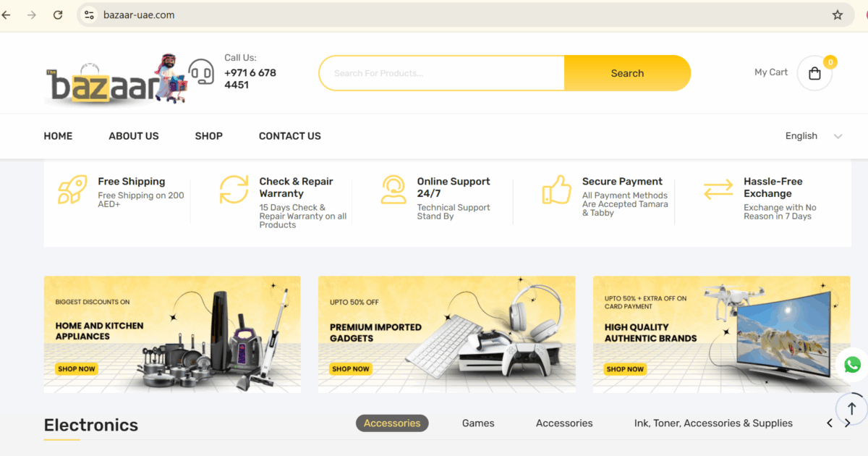This screenshot has width=868, height=456.
Task: View site information icon in address bar
Action: click(90, 14)
